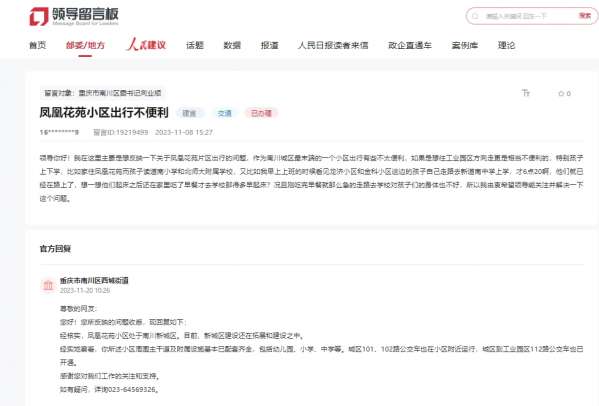Click the 已办理 status tag
Image resolution: width=599 pixels, height=406 pixels.
(261, 113)
